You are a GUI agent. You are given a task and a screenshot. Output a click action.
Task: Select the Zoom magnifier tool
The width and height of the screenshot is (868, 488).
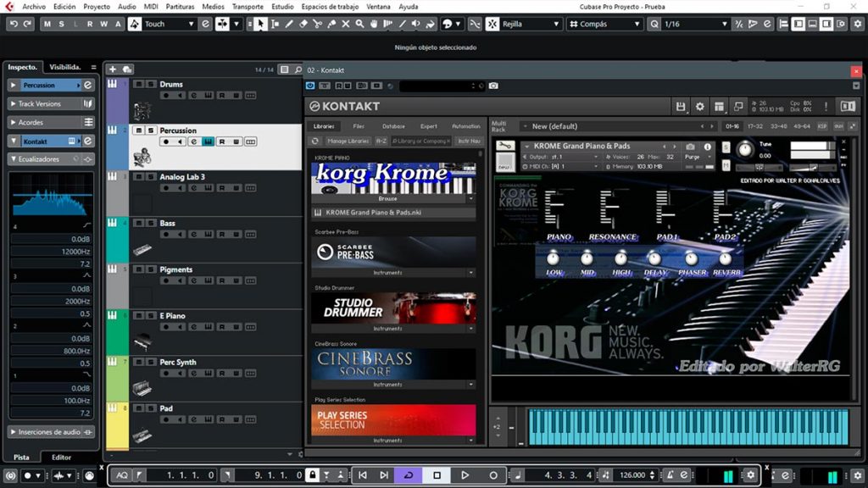pyautogui.click(x=359, y=24)
